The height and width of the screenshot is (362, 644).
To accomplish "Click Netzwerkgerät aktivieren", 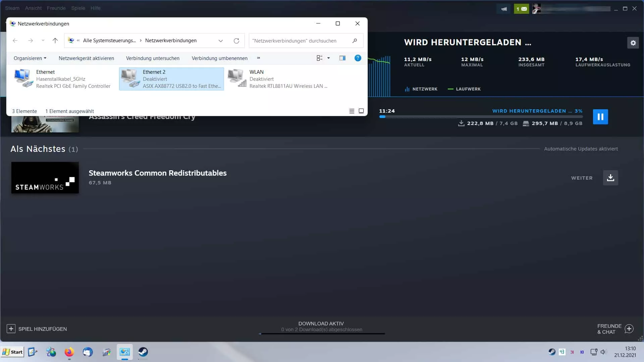I will tap(86, 58).
